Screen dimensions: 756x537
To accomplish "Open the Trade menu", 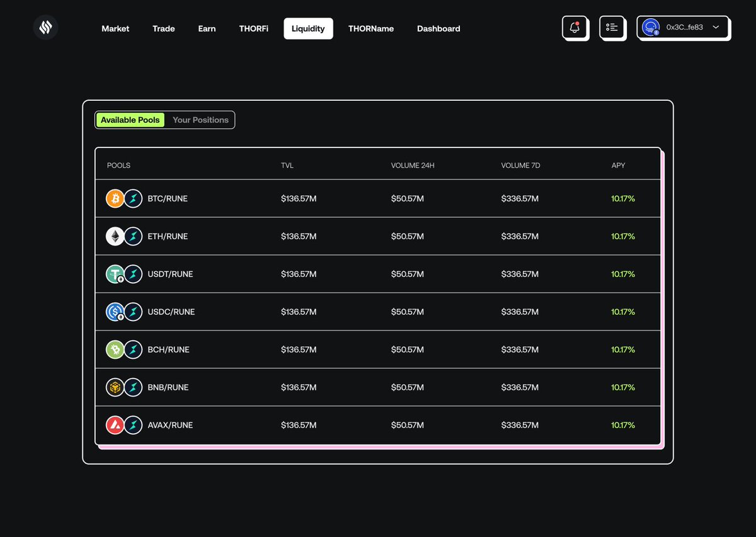I will (164, 28).
